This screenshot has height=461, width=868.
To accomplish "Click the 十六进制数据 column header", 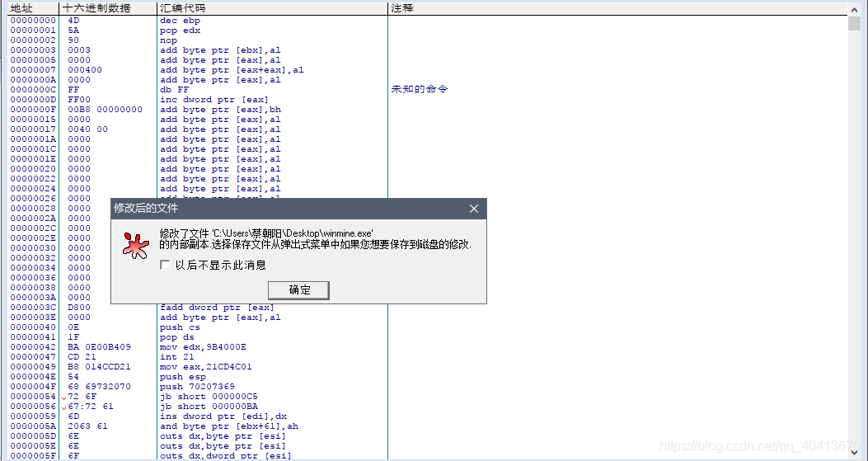I will 107,8.
